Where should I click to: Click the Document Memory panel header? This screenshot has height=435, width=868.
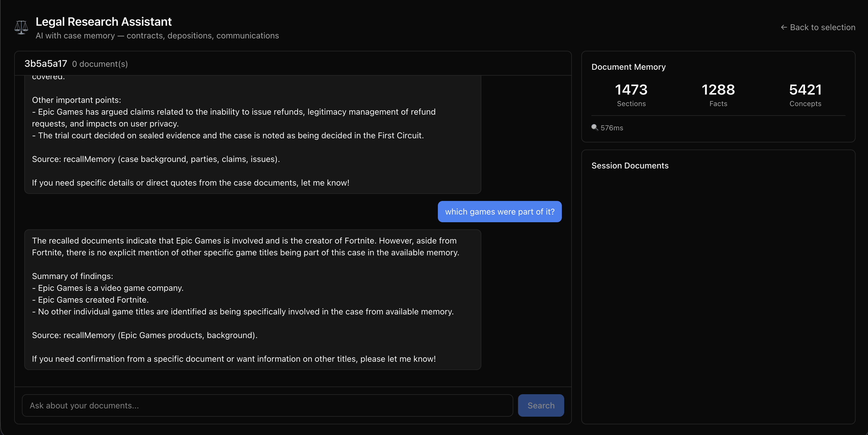coord(628,67)
